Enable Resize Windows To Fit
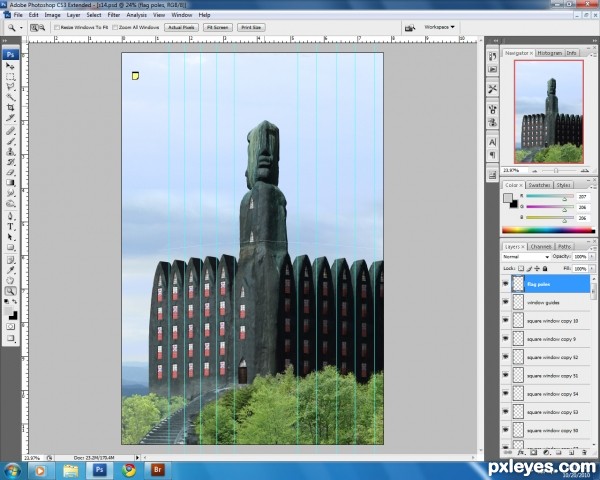The image size is (600, 480). pos(57,28)
